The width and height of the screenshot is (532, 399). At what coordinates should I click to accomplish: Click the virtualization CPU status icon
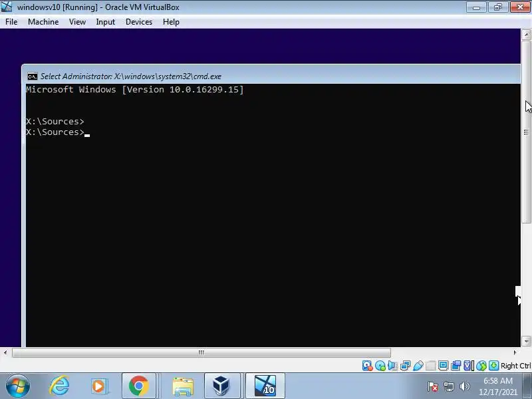pos(468,365)
